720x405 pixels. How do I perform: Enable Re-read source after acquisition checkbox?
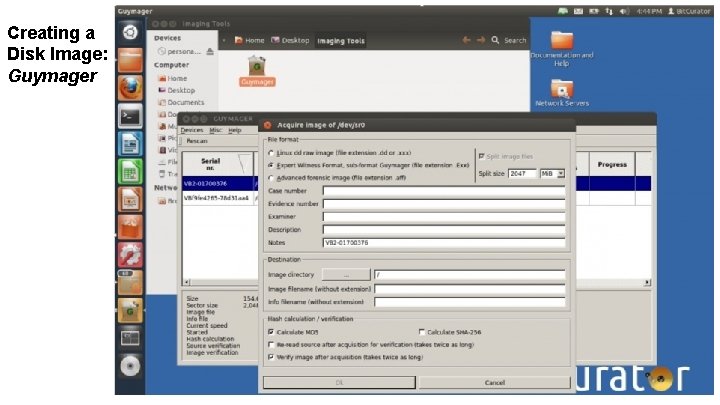click(x=271, y=344)
